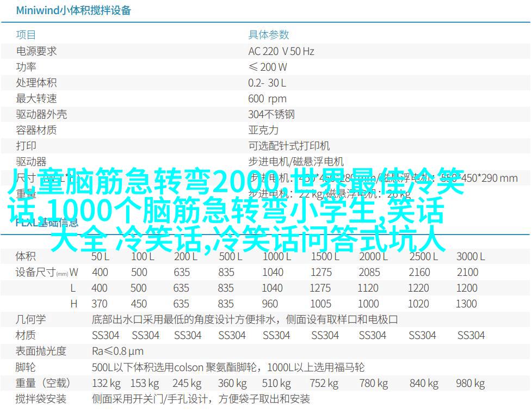
Task: Click the 电源要求 row label
Action: [36, 51]
